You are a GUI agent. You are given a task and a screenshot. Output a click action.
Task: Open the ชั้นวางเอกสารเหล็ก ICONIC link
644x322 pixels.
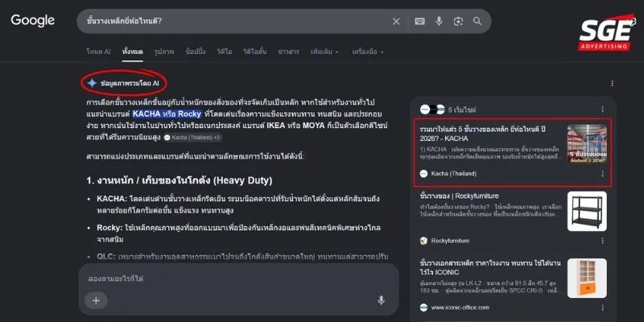pos(489,267)
